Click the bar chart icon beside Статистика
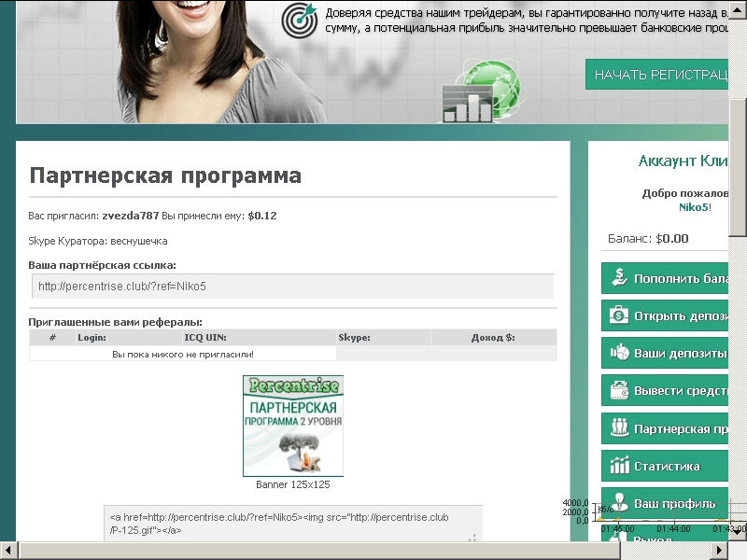Viewport: 747px width, 560px height. click(619, 465)
